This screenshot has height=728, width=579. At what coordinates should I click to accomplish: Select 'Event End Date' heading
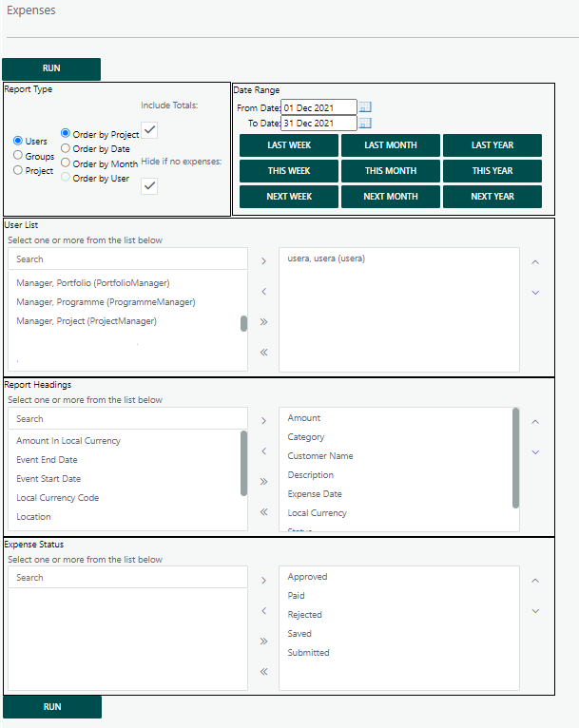tap(47, 460)
